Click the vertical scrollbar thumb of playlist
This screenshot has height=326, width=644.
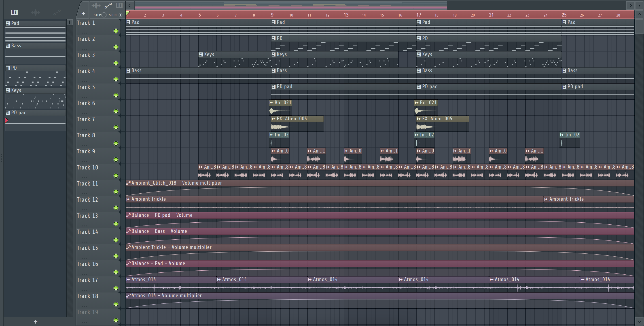pos(639,26)
